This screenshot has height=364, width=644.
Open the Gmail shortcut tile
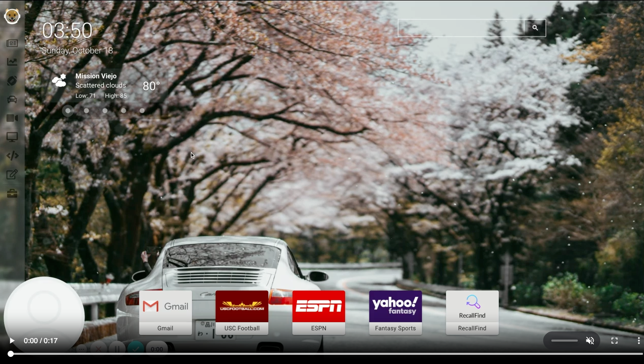[165, 313]
